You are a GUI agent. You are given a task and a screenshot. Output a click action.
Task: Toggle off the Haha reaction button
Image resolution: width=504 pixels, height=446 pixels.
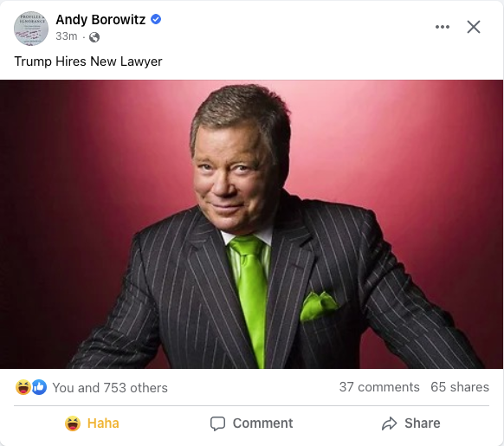(92, 423)
